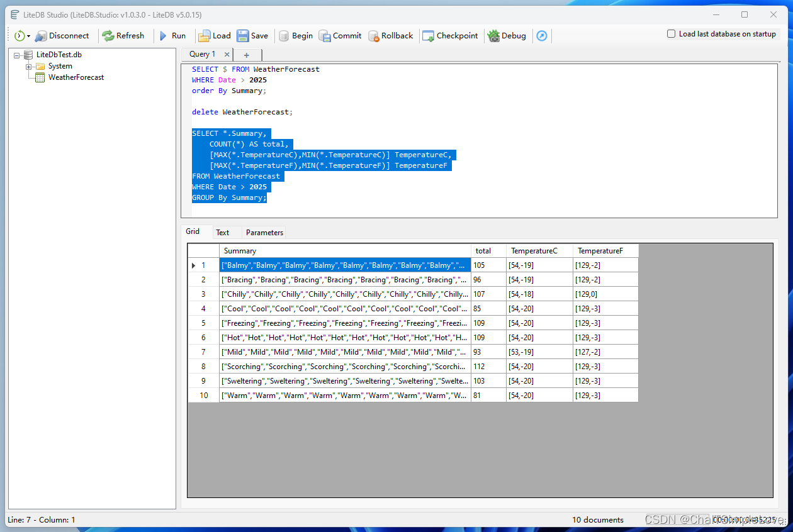The image size is (793, 532).
Task: Click the Disconnect database icon
Action: [x=41, y=36]
